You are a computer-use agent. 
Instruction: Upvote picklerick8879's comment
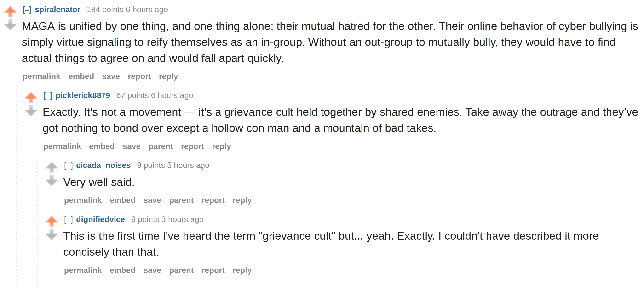(x=31, y=98)
